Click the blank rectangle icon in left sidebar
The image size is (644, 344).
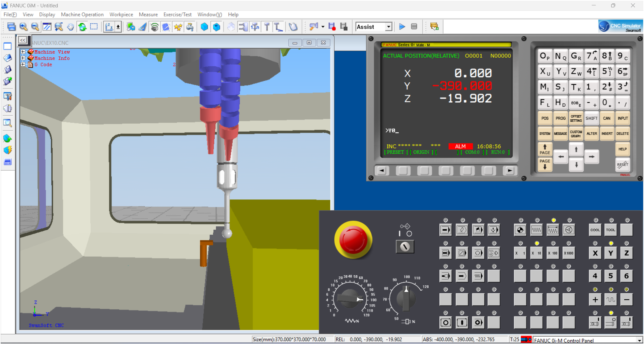(x=7, y=46)
